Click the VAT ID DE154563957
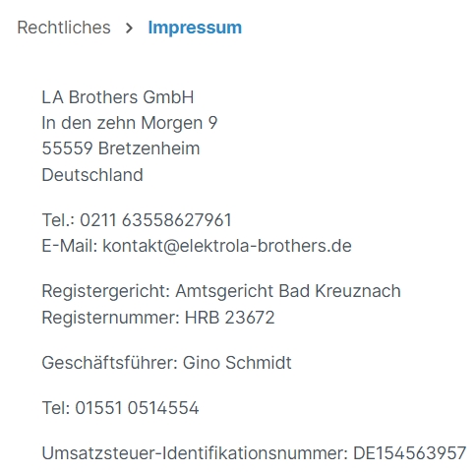This screenshot has width=476, height=473. pyautogui.click(x=409, y=453)
